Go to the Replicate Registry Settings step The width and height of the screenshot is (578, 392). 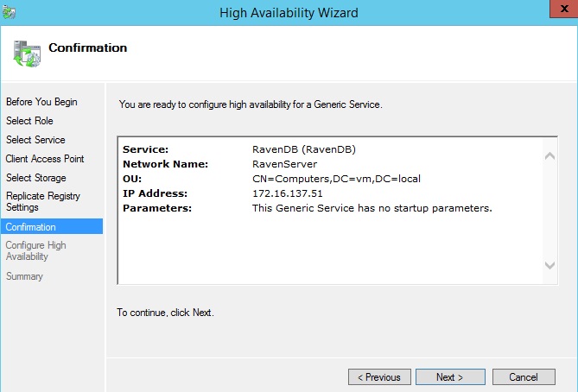click(42, 201)
